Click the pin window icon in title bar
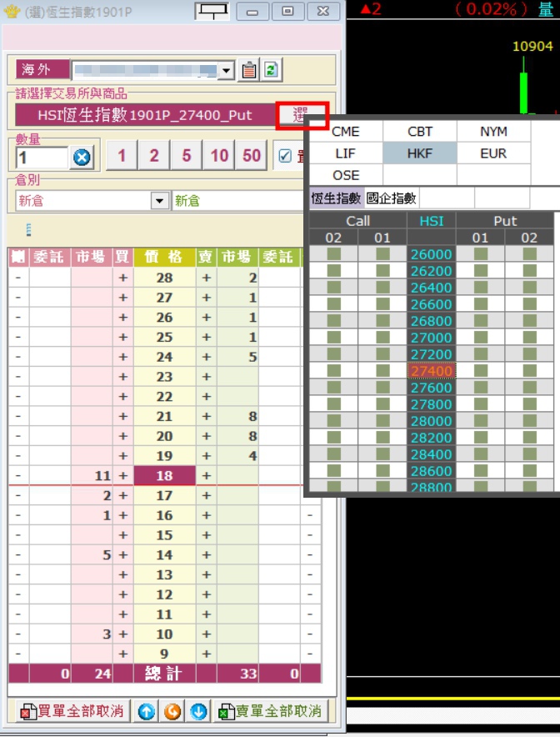Image resolution: width=560 pixels, height=737 pixels. click(212, 12)
